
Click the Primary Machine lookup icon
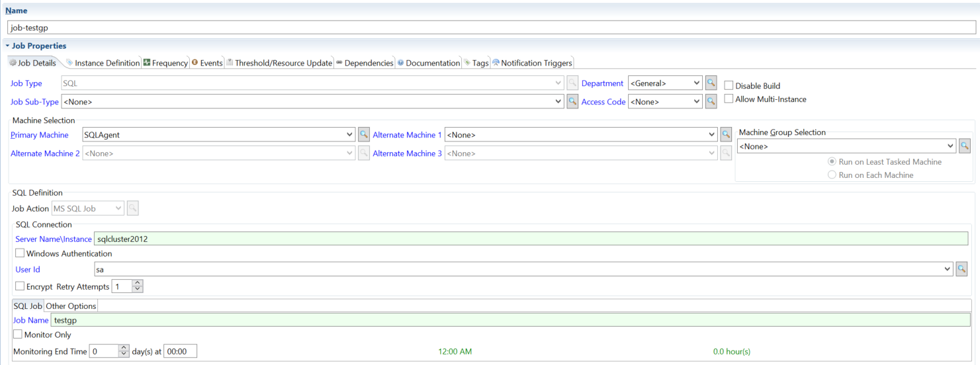tap(364, 135)
